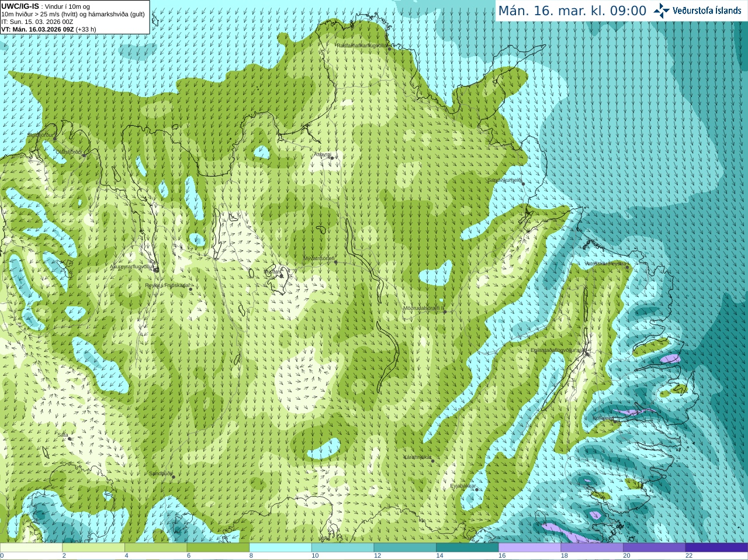Screen dimensions: 748x560
Task: Select the 14–16 m/s dark teal swatch
Action: 467,548
